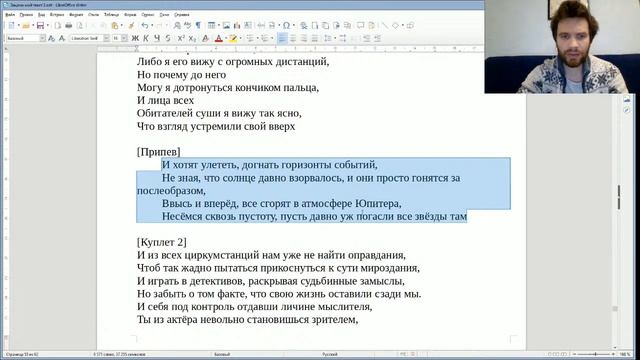Image resolution: width=640 pixels, height=360 pixels.
Task: Open Find and Replace with the binoculars icon
Action: click(x=177, y=25)
